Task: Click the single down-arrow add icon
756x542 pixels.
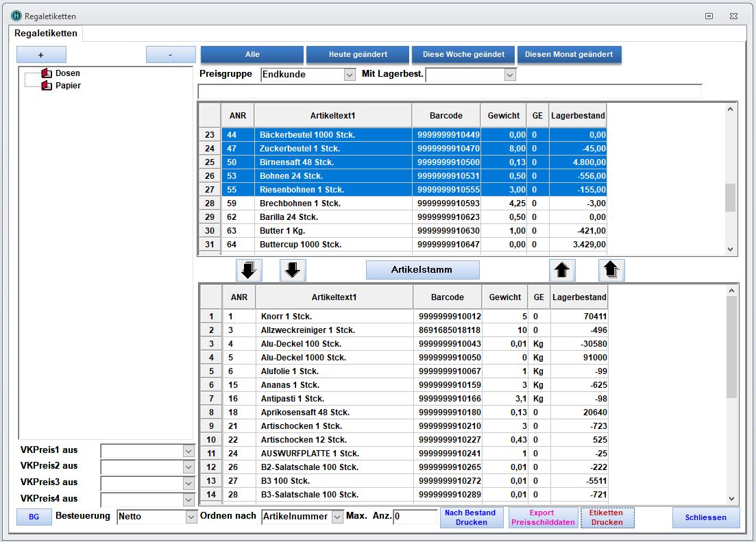Action: [x=293, y=271]
